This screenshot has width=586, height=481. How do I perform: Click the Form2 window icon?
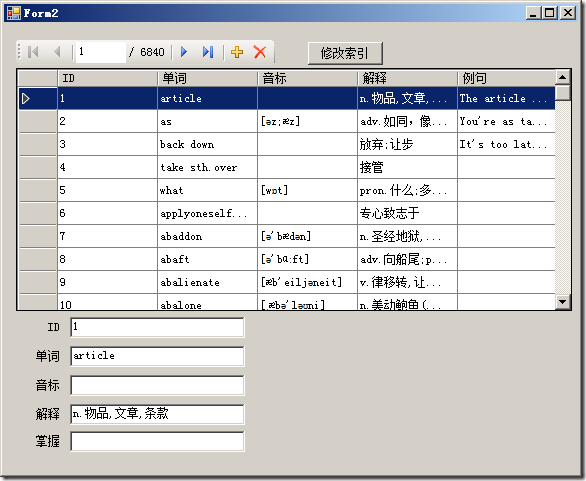pyautogui.click(x=14, y=13)
